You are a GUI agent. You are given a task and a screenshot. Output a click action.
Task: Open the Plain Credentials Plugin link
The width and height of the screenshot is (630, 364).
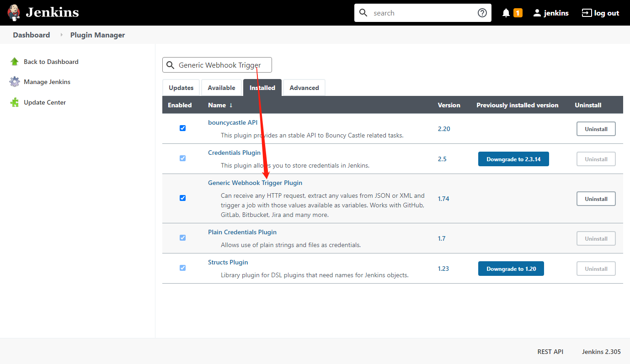[242, 232]
